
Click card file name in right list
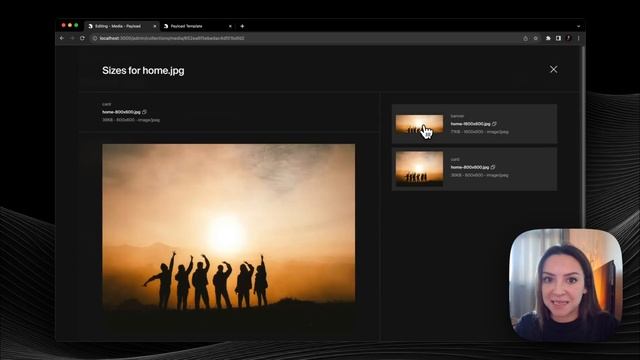[x=469, y=167]
